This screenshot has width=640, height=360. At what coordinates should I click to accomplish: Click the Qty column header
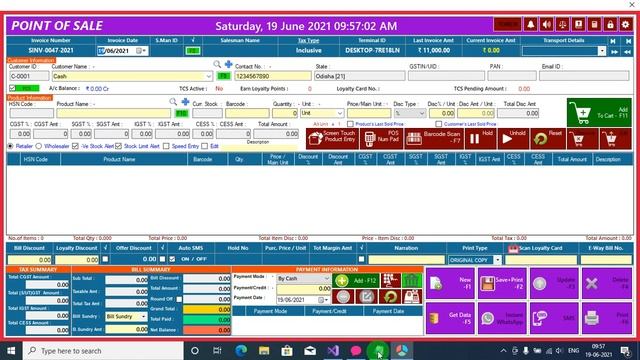coord(244,159)
